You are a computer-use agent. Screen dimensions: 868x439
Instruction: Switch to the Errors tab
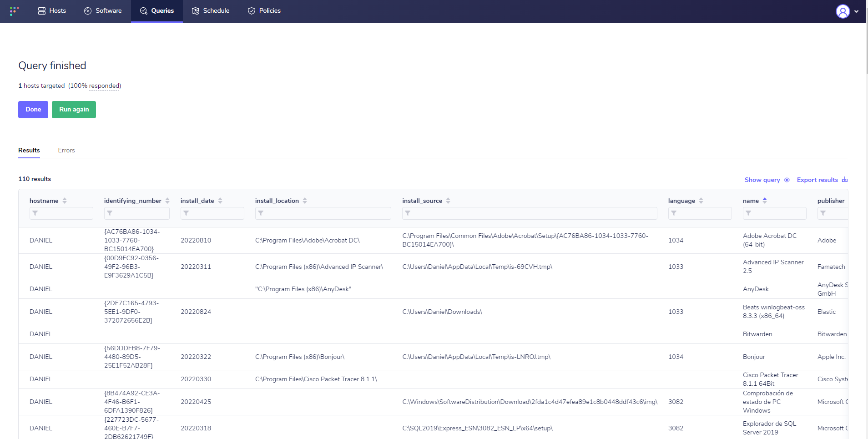66,151
